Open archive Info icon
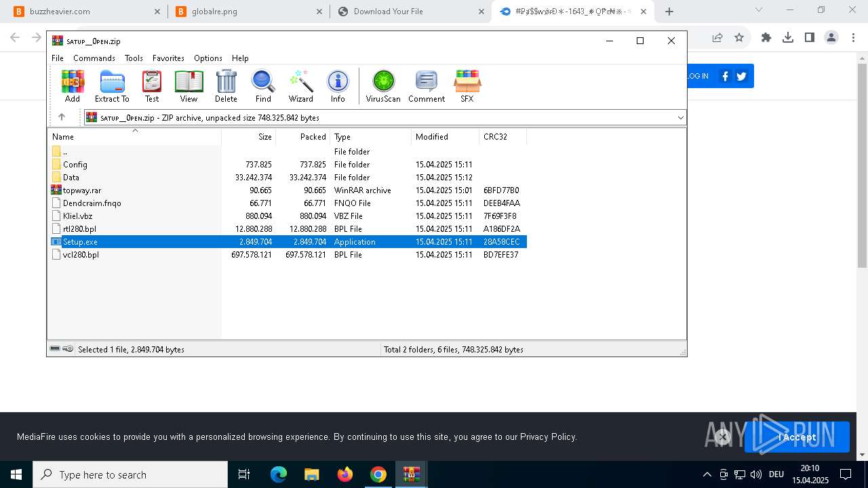The image size is (868, 488). (338, 86)
